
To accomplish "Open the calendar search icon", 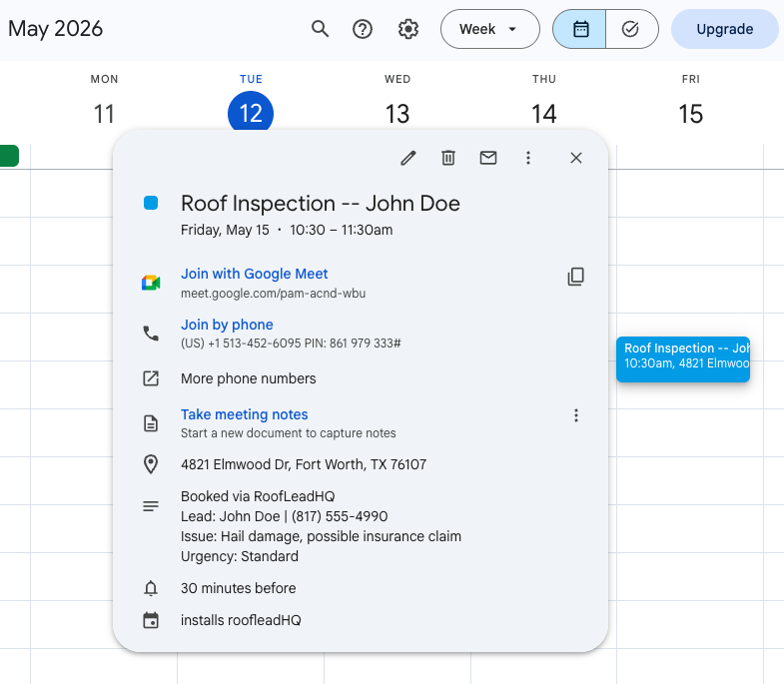I will coord(320,29).
